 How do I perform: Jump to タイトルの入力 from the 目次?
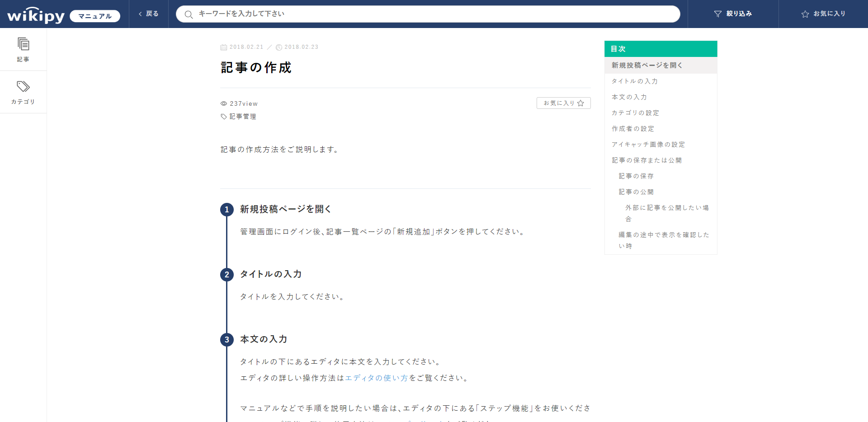pos(634,81)
